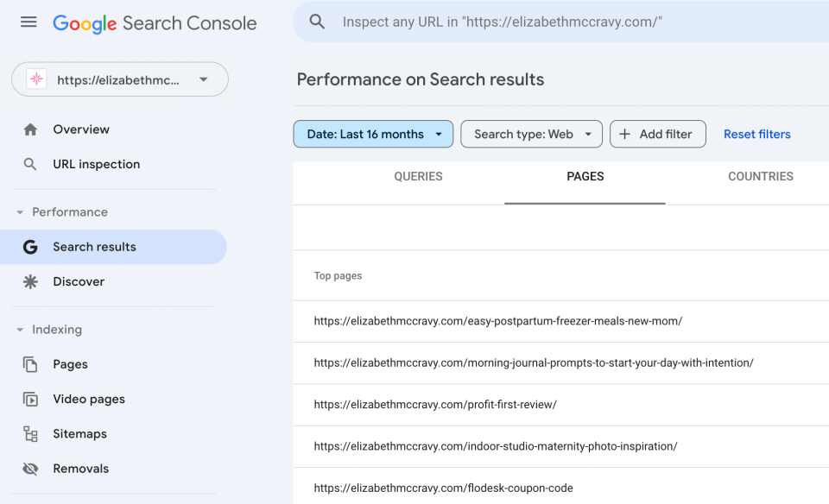
Task: Click the Add filter button
Action: pos(658,134)
